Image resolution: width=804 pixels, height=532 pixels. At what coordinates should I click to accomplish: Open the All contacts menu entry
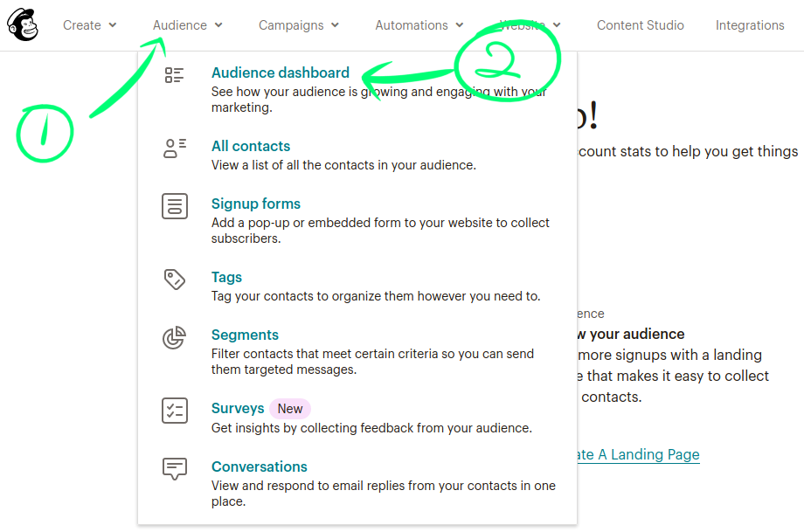(x=251, y=146)
